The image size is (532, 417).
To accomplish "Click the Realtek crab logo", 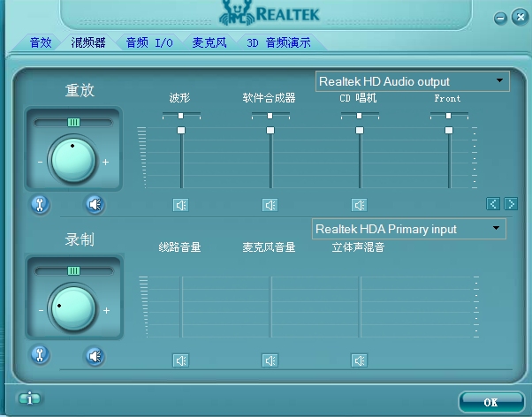I will pos(235,14).
